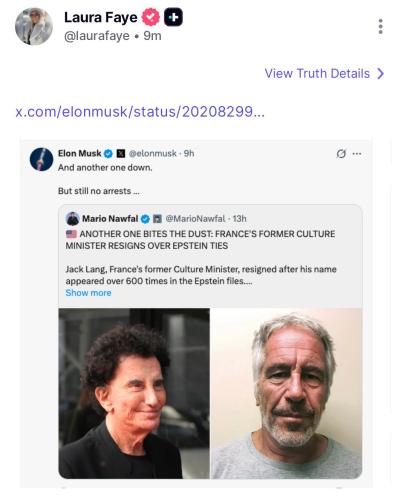Click the @laurafaye handle
This screenshot has width=407, height=500.
97,36
